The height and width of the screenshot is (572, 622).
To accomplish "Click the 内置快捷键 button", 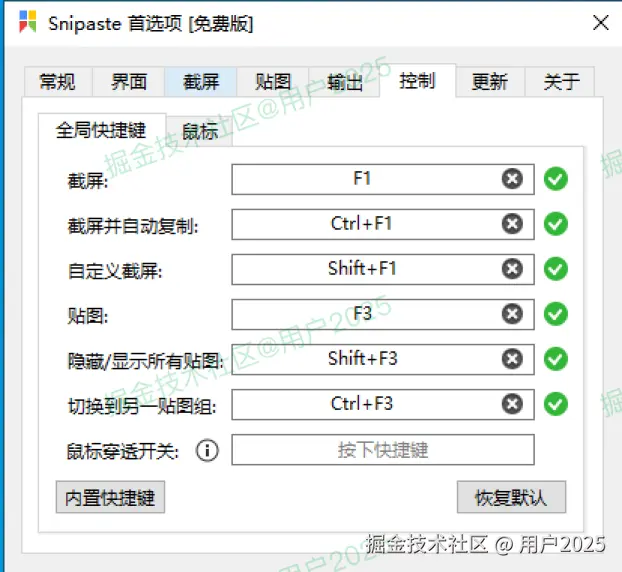I will pyautogui.click(x=110, y=497).
